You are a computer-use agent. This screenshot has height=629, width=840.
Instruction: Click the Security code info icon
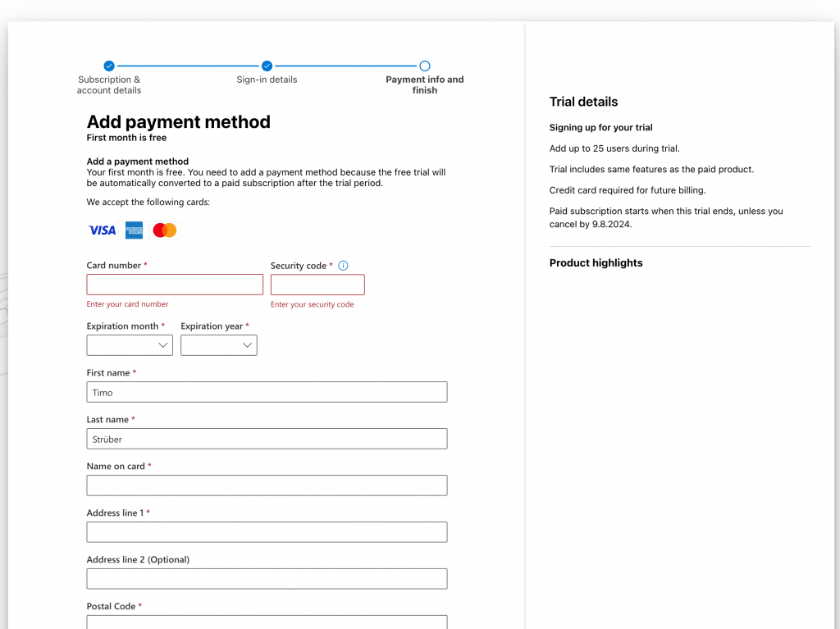343,266
